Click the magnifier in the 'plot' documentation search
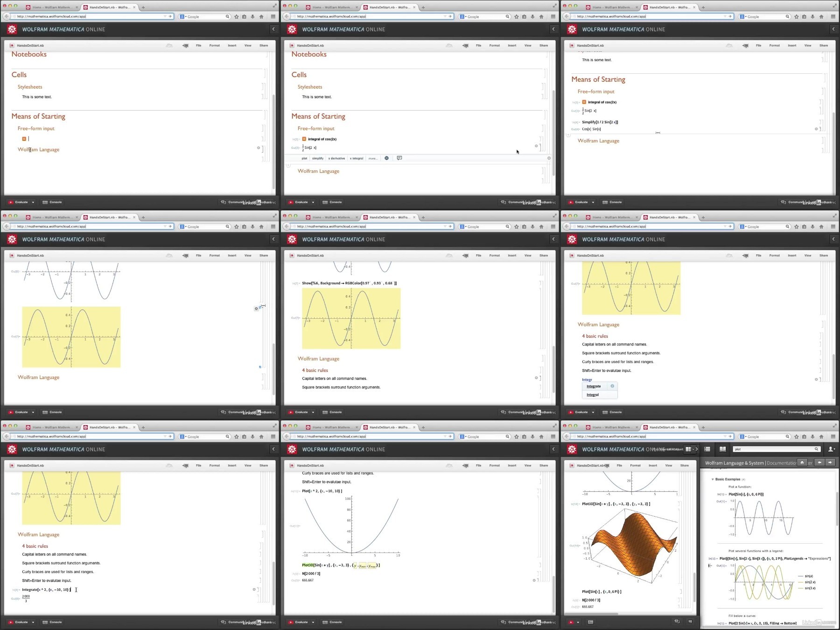Image resolution: width=840 pixels, height=630 pixels. (816, 449)
